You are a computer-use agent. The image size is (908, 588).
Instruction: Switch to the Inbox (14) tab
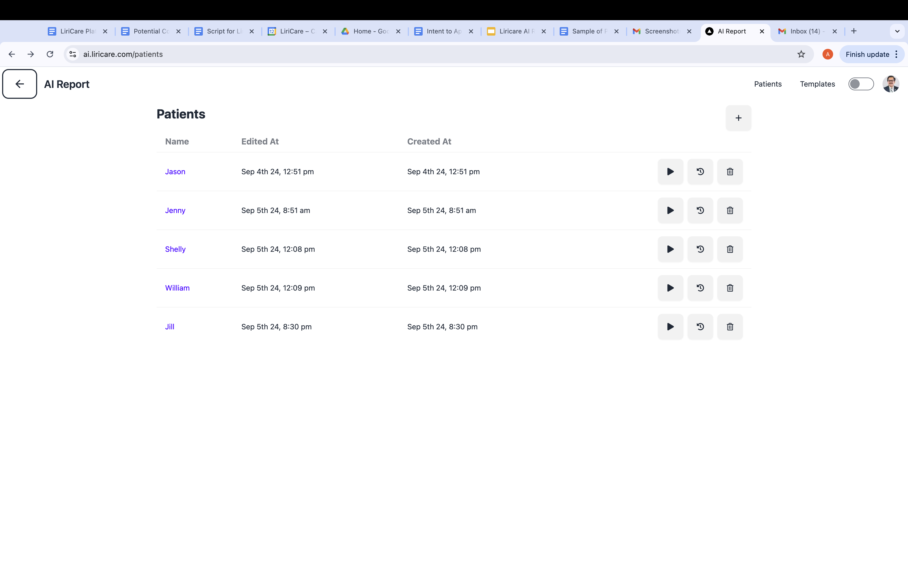coord(804,31)
